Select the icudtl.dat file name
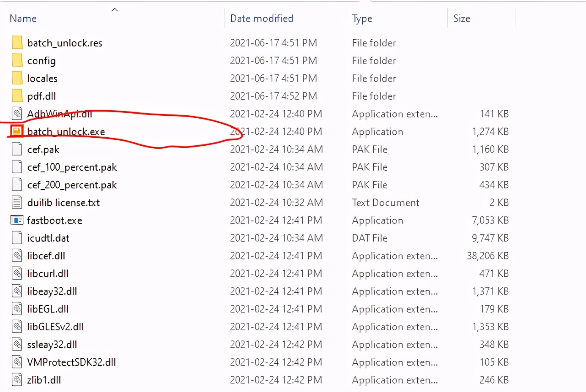Image resolution: width=586 pixels, height=392 pixels. coord(48,238)
